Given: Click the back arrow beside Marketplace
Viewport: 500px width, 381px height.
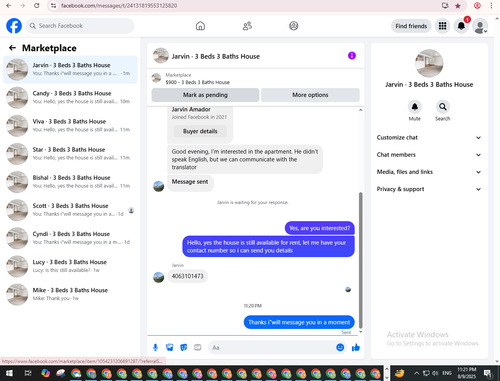Looking at the screenshot, I should (x=12, y=48).
